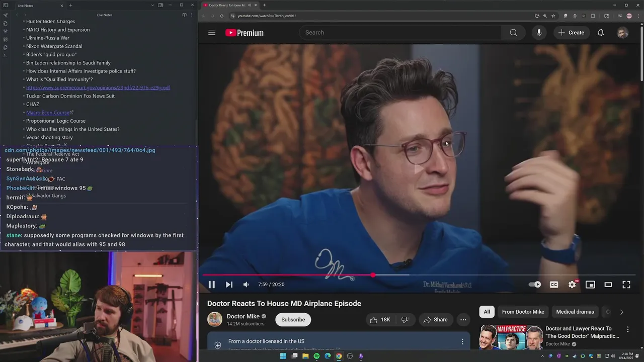Reload the YouTube page

222,16
